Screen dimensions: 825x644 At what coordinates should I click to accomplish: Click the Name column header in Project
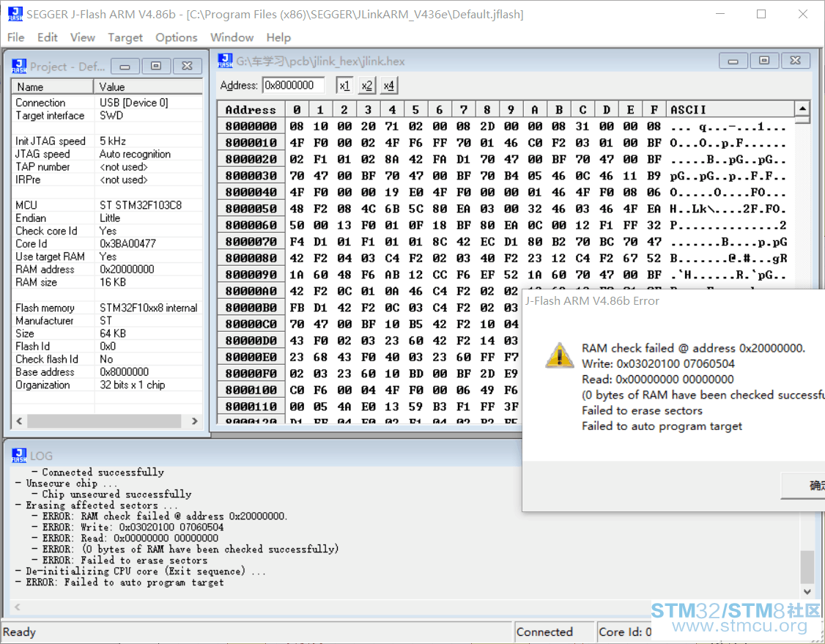tap(53, 86)
